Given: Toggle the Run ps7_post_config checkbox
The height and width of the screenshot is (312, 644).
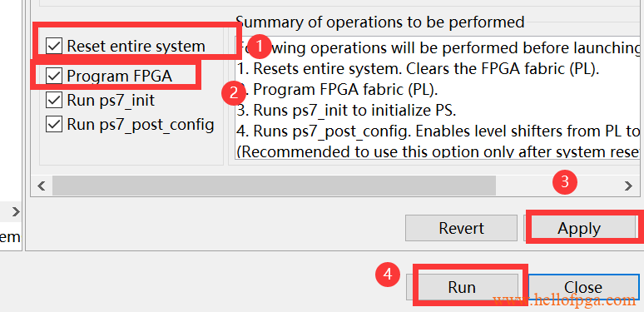Looking at the screenshot, I should [x=54, y=124].
